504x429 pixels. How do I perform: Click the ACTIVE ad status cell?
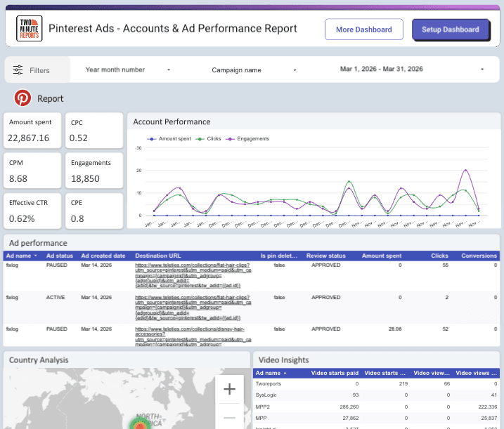(56, 297)
